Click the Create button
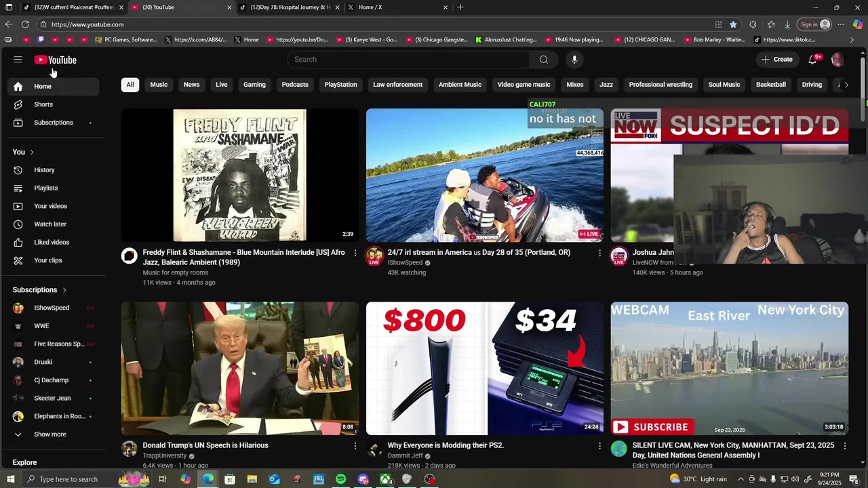The image size is (868, 488). (x=777, y=60)
